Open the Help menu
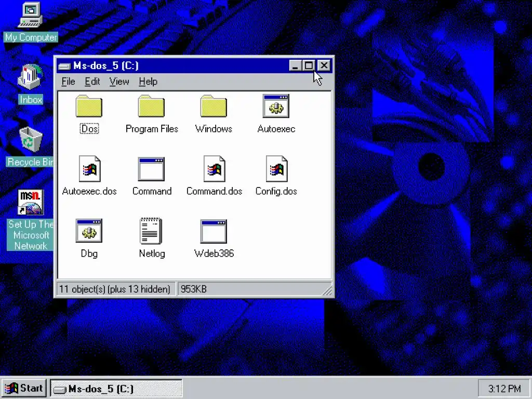 click(x=148, y=82)
